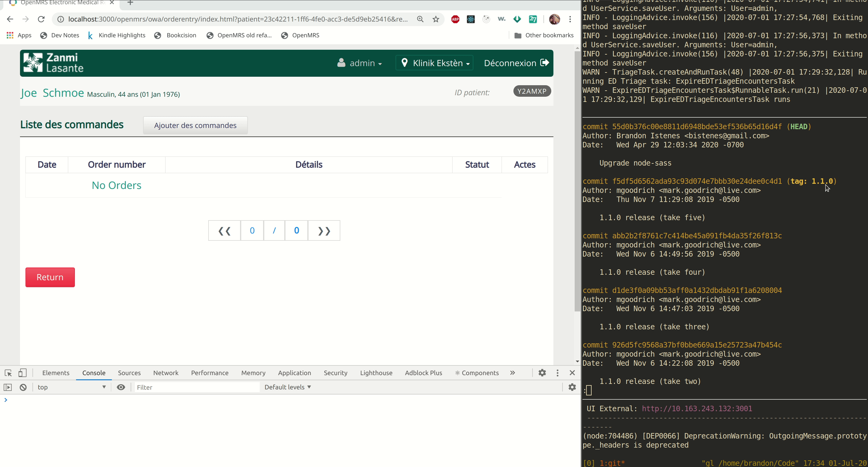Click the Order number column header

click(x=117, y=165)
